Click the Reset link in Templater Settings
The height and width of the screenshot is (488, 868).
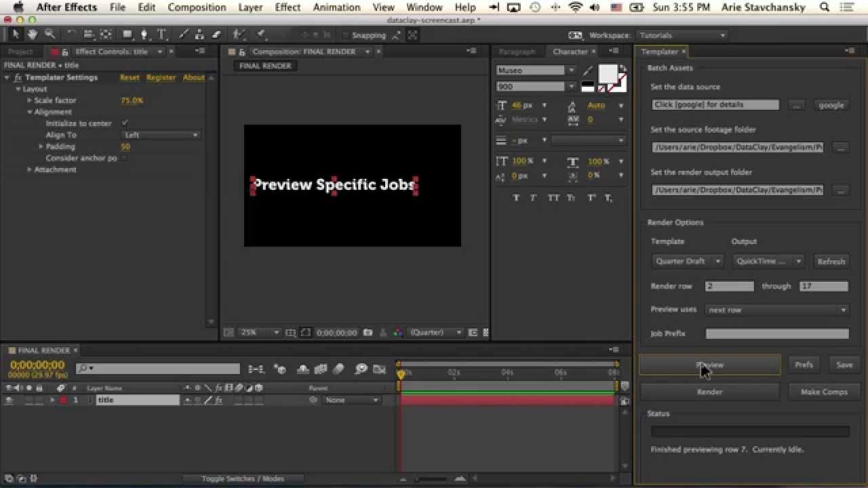pos(130,77)
